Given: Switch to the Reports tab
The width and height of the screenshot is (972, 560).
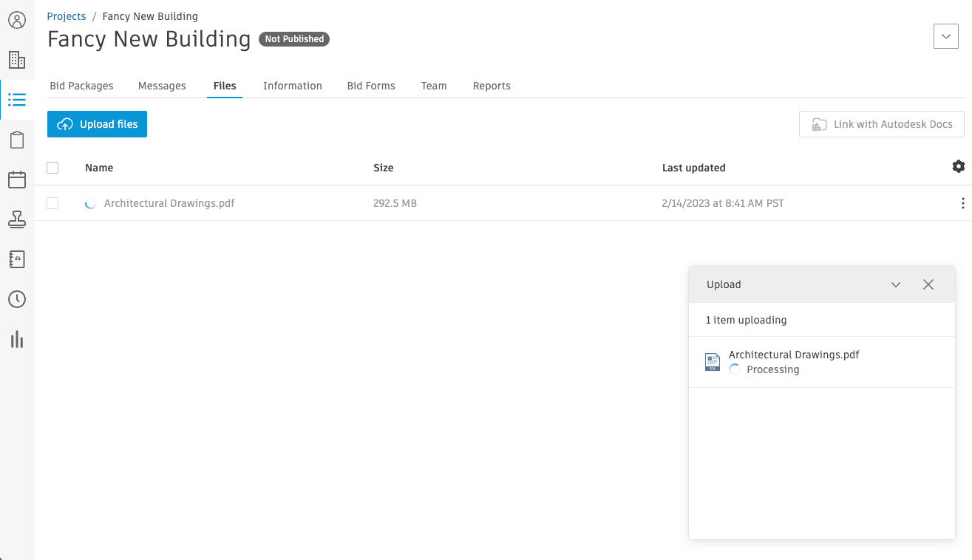Looking at the screenshot, I should coord(492,86).
